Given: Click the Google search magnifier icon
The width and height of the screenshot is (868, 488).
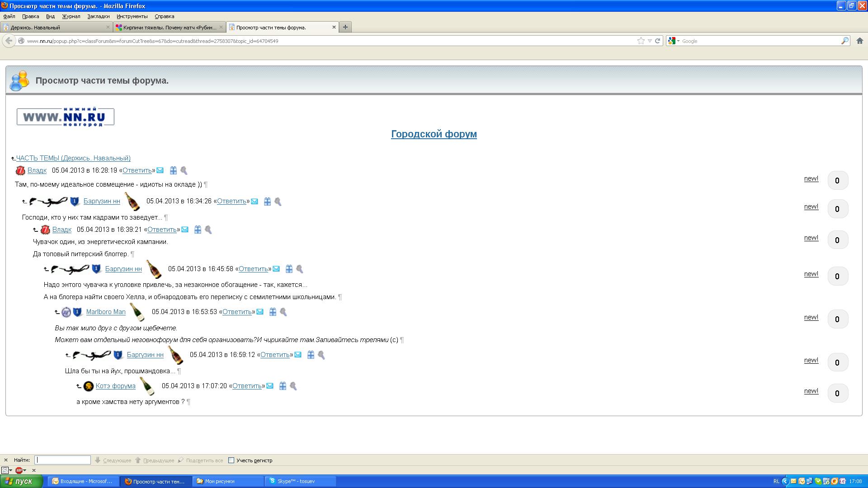Looking at the screenshot, I should 844,41.
